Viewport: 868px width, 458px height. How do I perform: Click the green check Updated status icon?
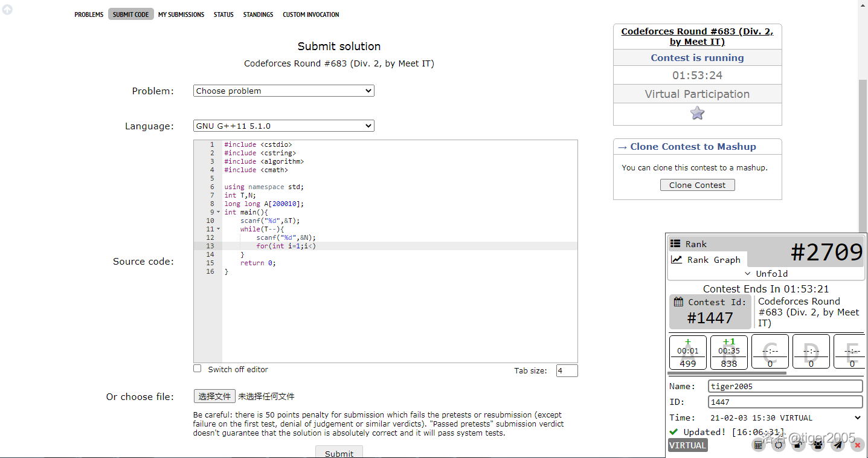[674, 431]
